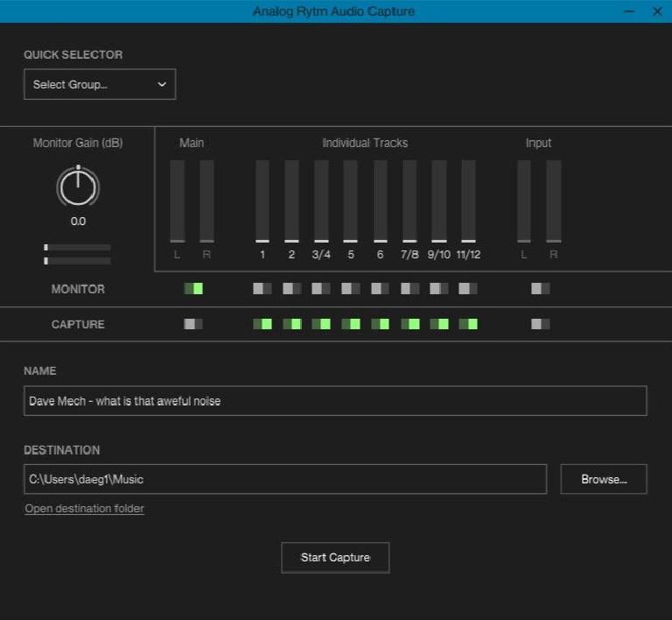The width and height of the screenshot is (672, 620).
Task: Toggle Monitor for track 7/8
Action: click(x=410, y=289)
